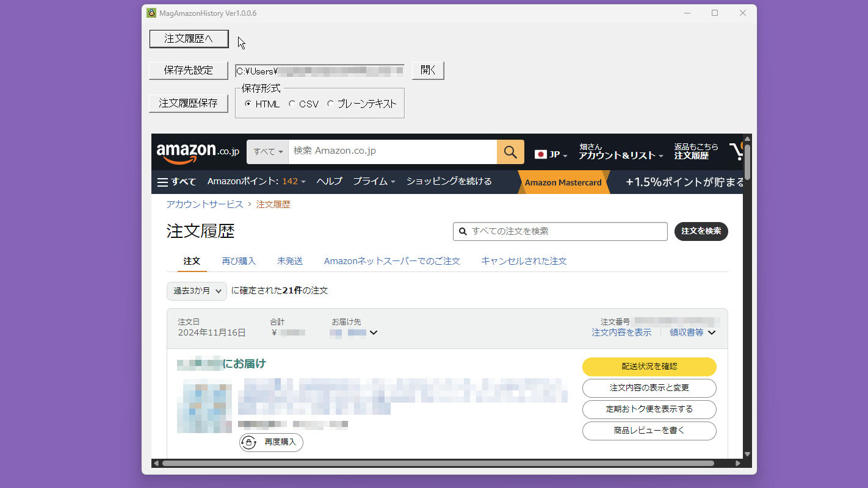Click the 再度購入 reorder icon button

coord(271,442)
